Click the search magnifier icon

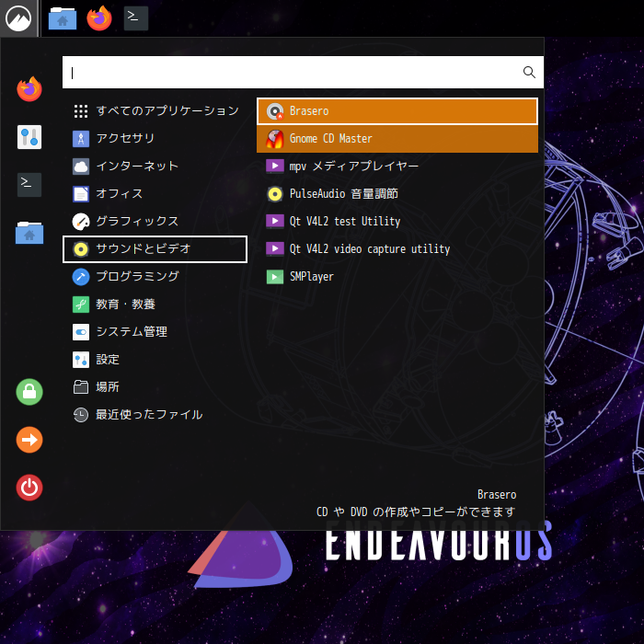529,73
